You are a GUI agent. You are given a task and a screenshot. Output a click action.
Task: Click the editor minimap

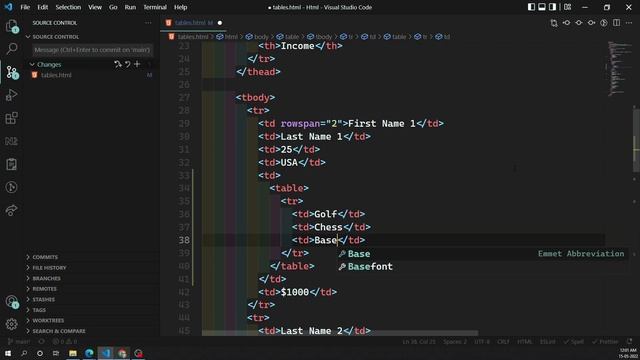(x=619, y=69)
